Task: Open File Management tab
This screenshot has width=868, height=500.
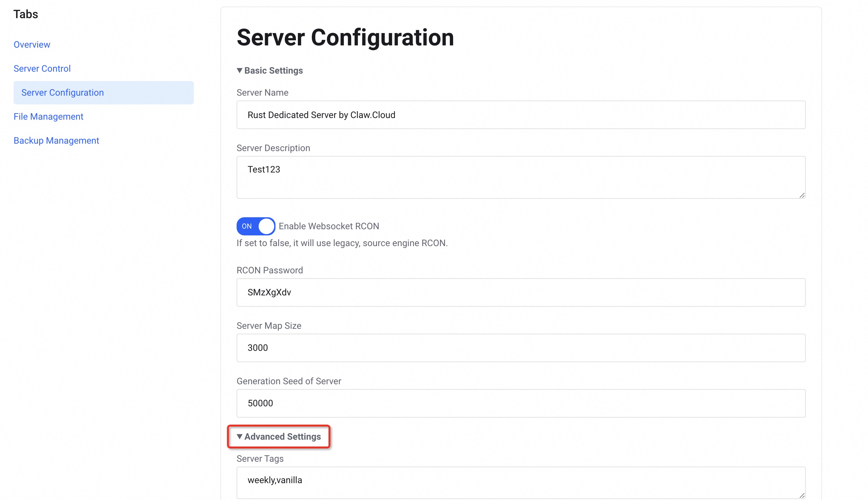Action: (48, 117)
